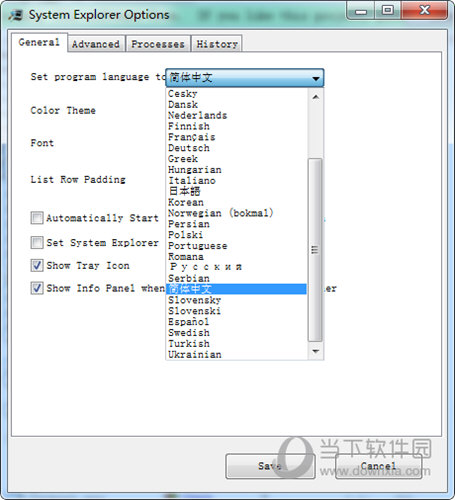Enable Automatically Start checkbox
The width and height of the screenshot is (455, 500).
(37, 218)
